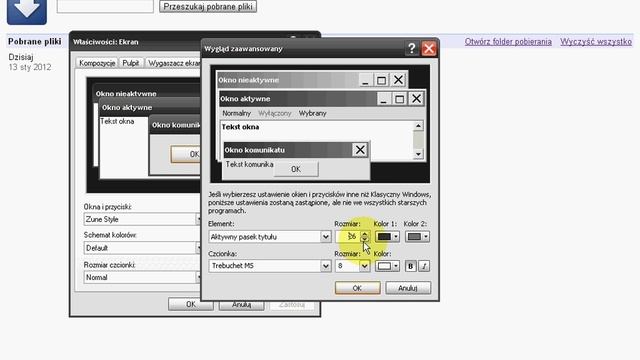
Task: Open the Element dropdown
Action: 325,237
